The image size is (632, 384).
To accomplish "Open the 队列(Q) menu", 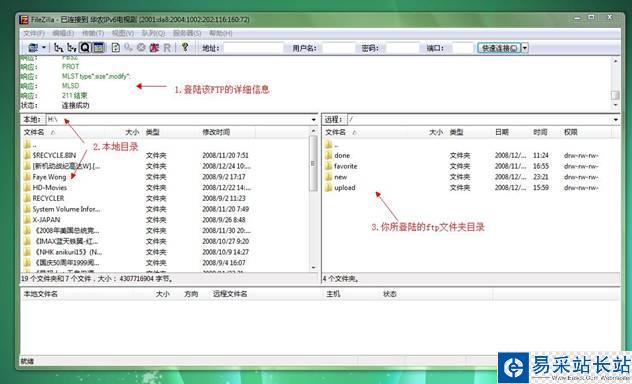I will [x=154, y=33].
